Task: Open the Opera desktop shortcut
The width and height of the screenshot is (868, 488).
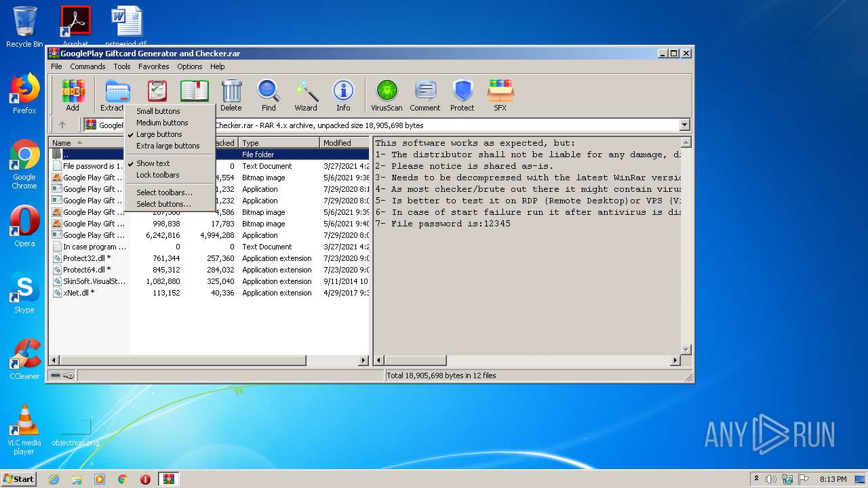Action: 24,226
